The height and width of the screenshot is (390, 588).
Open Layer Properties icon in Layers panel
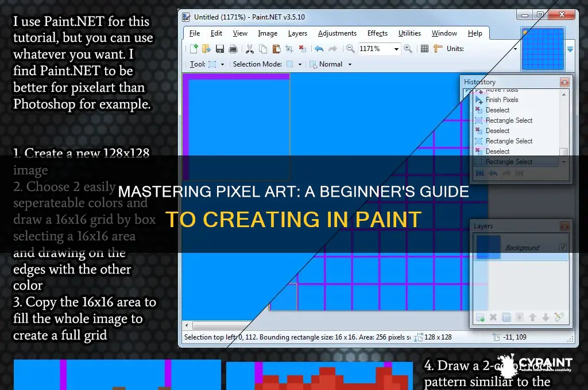559,317
